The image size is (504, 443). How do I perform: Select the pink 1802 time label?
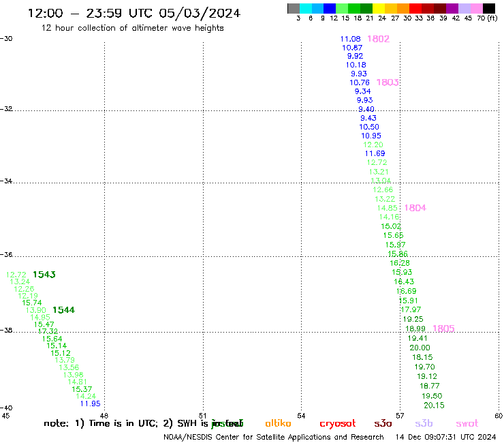tap(378, 39)
